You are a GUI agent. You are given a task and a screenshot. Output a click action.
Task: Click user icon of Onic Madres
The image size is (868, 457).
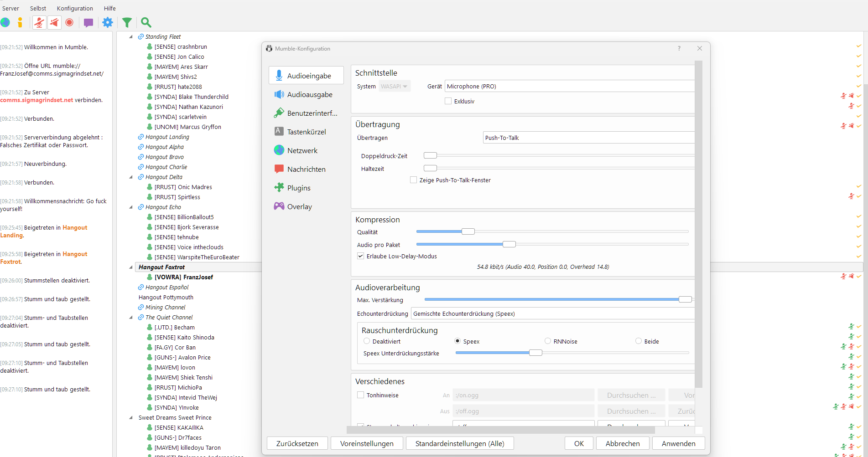coord(150,187)
